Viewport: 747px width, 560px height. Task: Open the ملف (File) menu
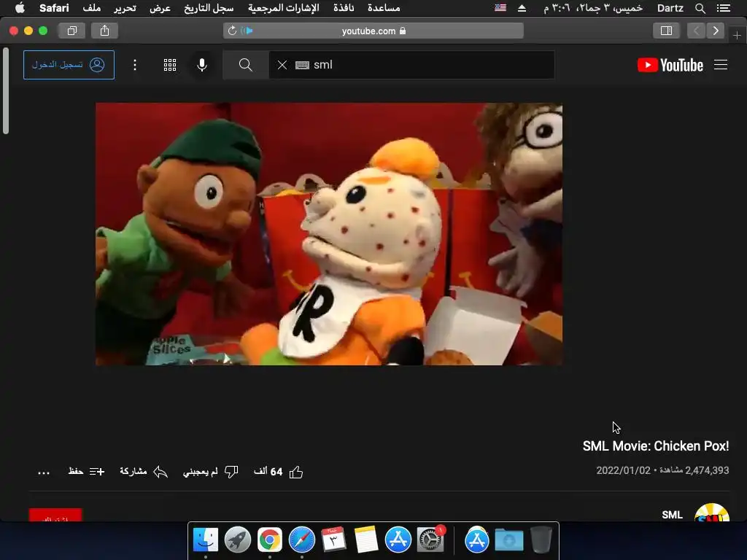[x=91, y=7]
